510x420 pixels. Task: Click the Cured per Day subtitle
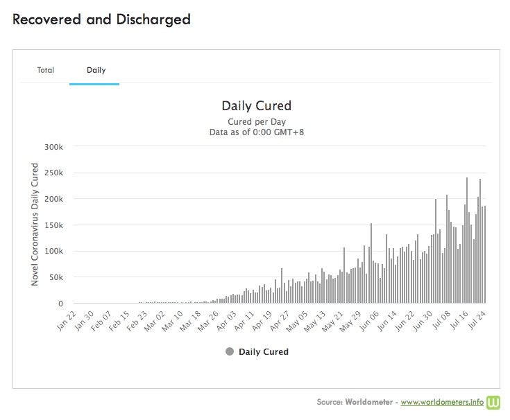point(256,121)
